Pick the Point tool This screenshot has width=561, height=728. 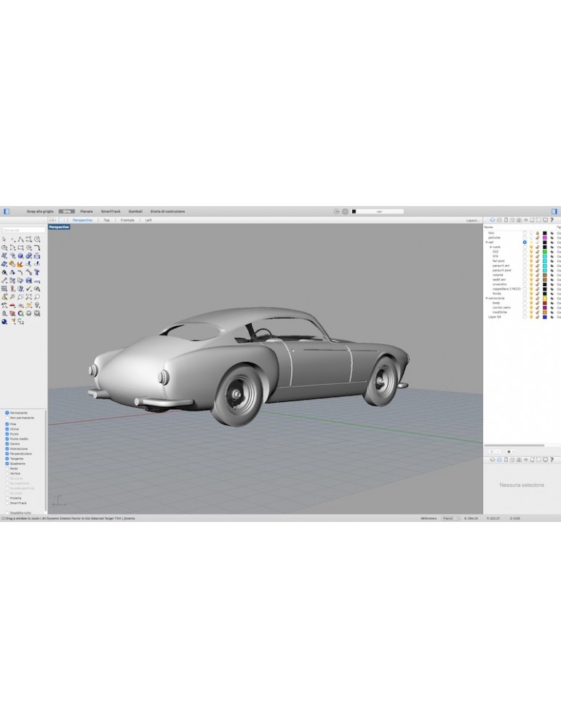[13, 240]
